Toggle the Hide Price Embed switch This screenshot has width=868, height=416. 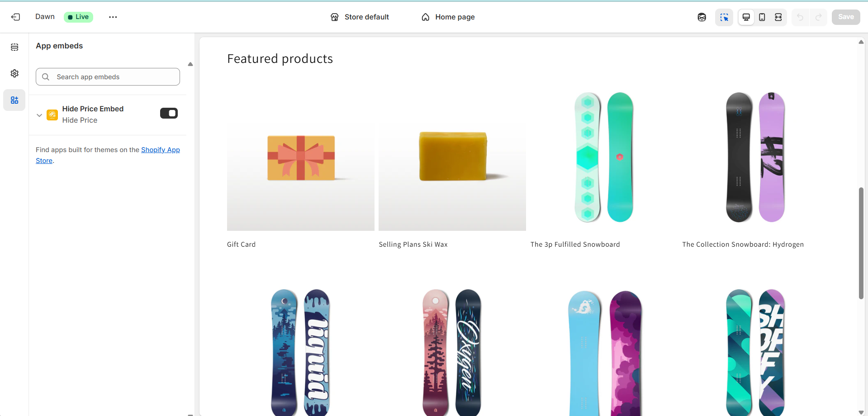(x=169, y=113)
